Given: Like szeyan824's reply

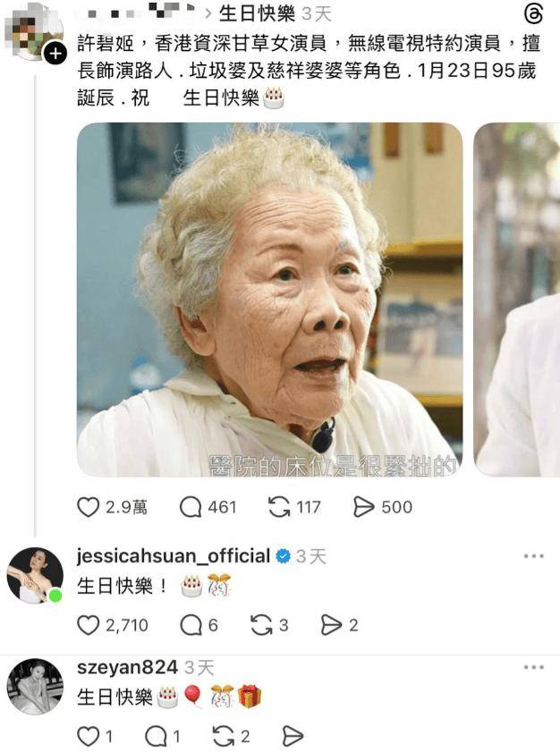Looking at the screenshot, I should (88, 736).
